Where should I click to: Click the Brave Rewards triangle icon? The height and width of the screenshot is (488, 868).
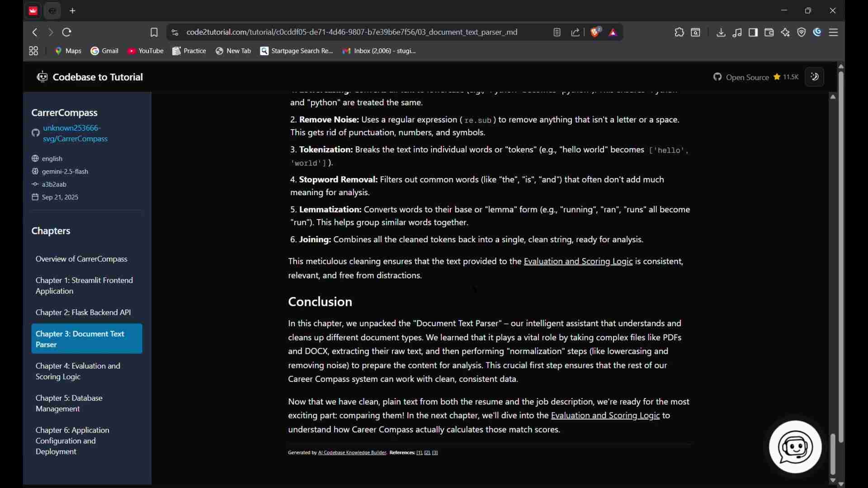point(614,33)
